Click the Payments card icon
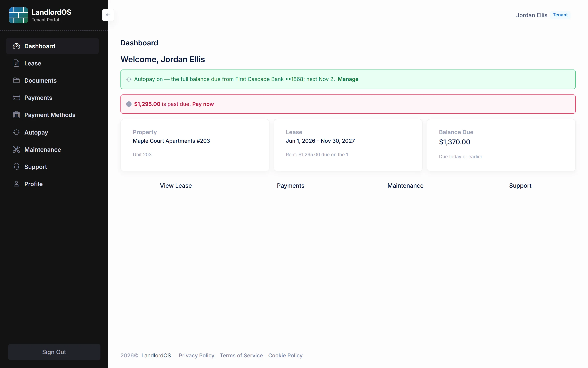Screen dimensions: 588x368 coord(16,98)
